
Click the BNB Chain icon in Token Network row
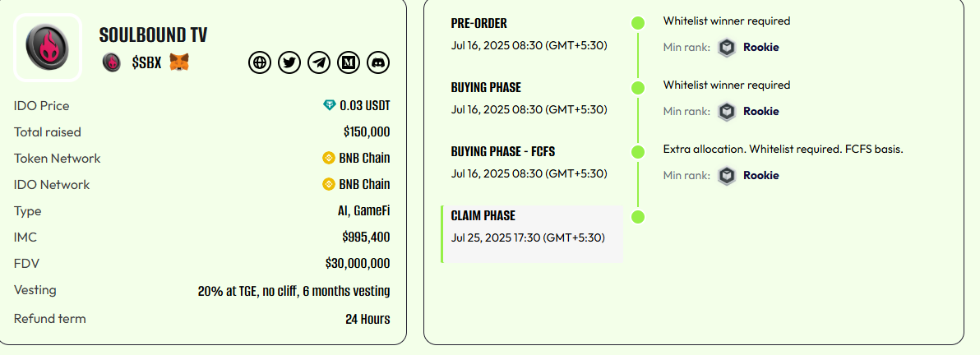click(329, 158)
